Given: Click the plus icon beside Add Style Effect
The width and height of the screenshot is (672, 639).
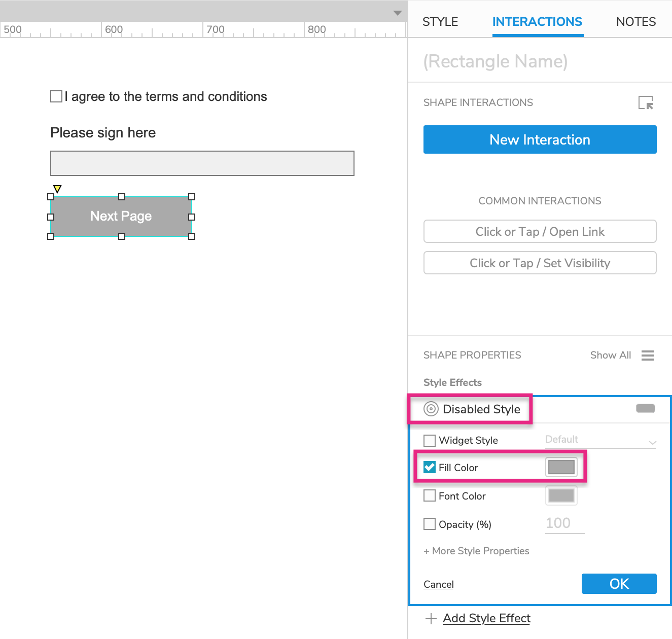Looking at the screenshot, I should coord(431,619).
